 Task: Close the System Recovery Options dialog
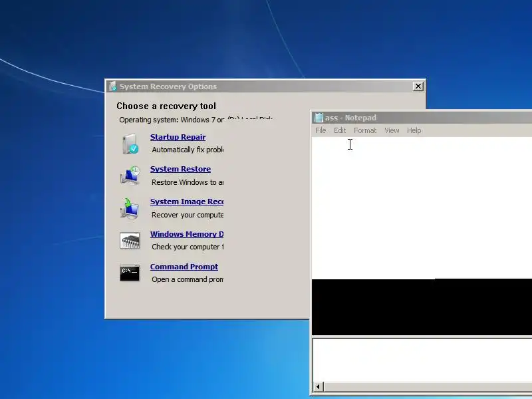[418, 86]
